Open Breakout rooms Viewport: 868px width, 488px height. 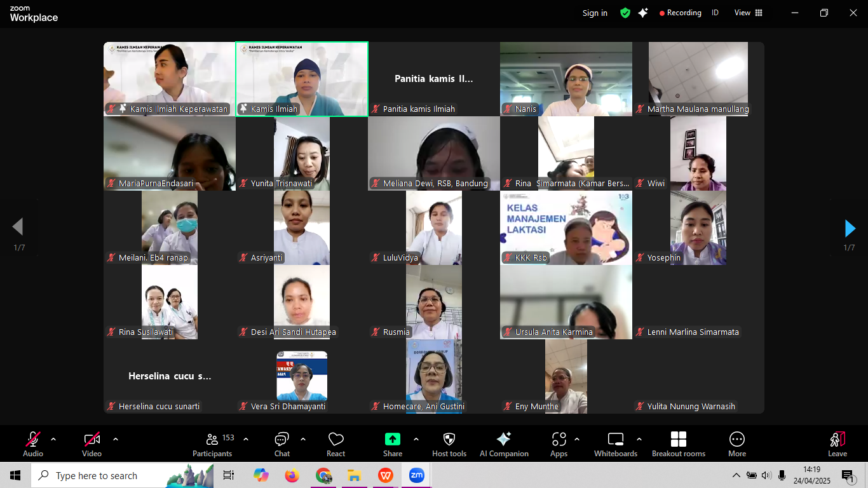678,444
